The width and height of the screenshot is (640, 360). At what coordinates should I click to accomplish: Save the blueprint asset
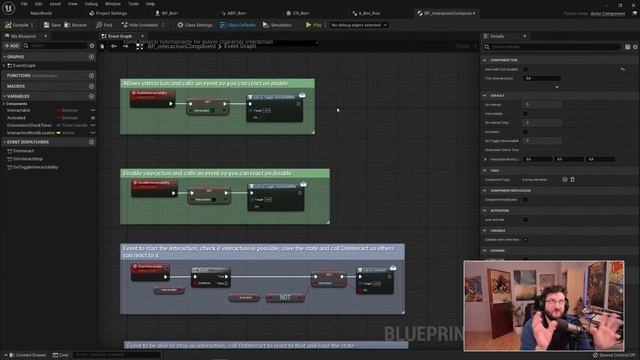pos(52,25)
